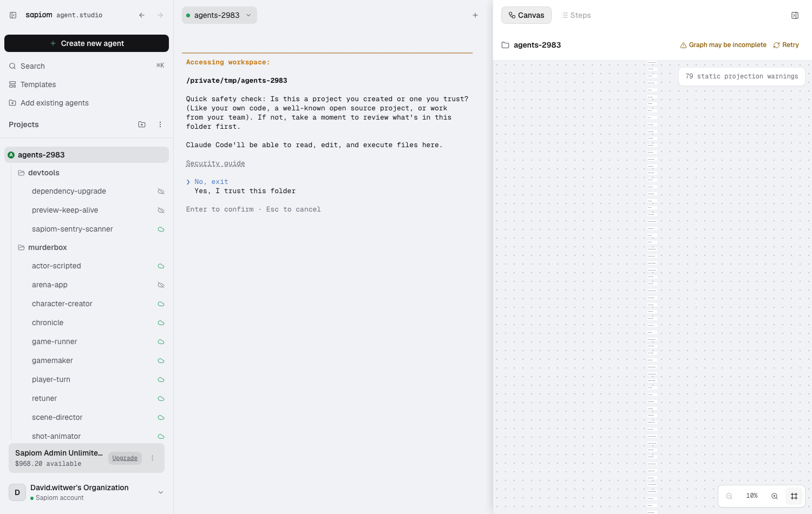
Task: Open the game-runner agent
Action: coord(55,341)
